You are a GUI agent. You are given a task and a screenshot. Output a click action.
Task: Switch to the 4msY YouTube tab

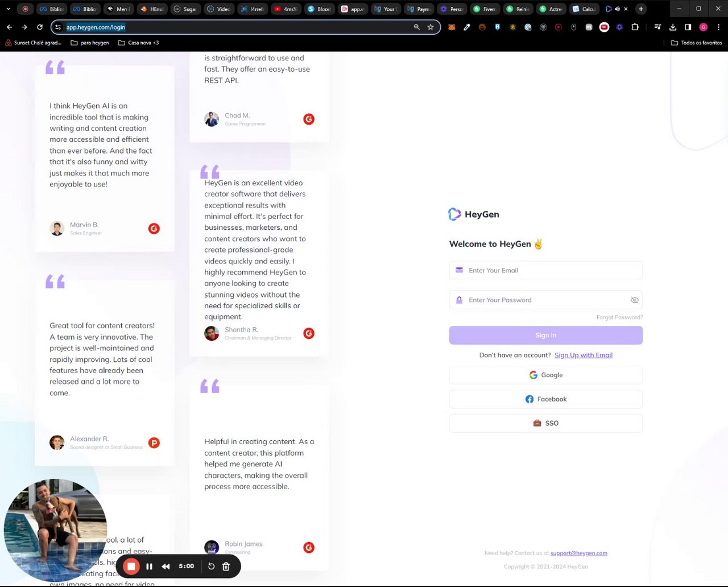pos(286,9)
